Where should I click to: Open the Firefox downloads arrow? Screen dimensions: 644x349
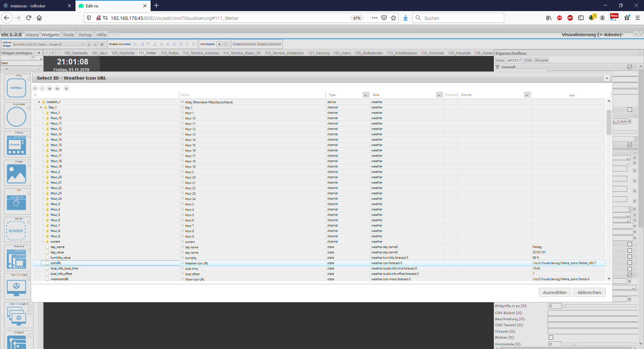pos(406,18)
